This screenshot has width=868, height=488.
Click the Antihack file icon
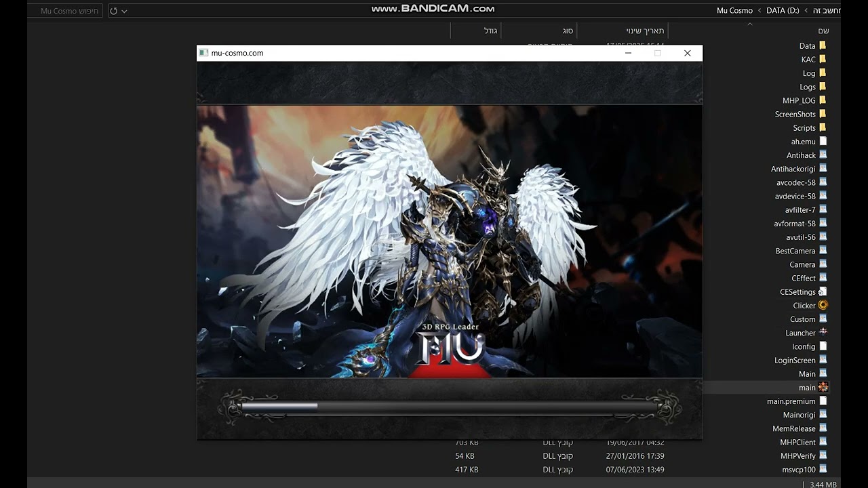coord(823,155)
